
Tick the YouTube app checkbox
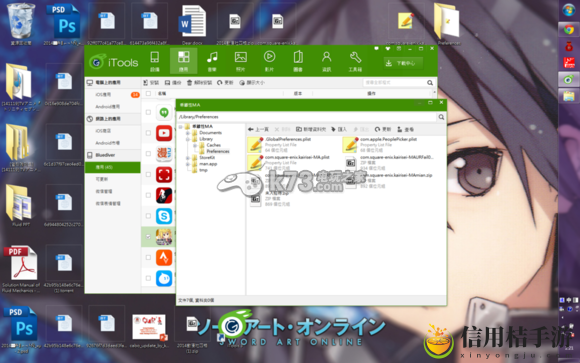coord(148,133)
